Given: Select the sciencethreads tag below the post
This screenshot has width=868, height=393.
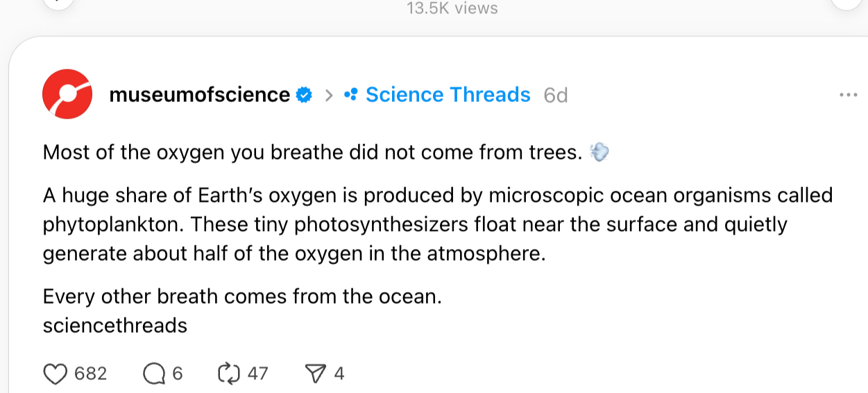Looking at the screenshot, I should pyautogui.click(x=115, y=325).
